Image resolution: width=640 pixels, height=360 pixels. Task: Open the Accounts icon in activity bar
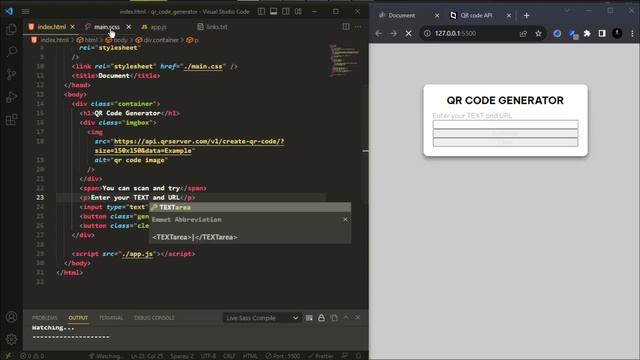click(11, 317)
